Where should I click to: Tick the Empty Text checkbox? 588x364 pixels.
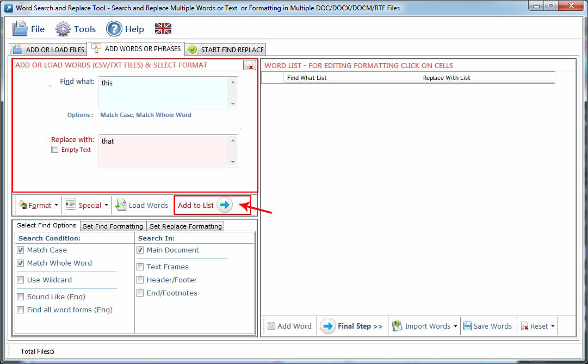click(55, 150)
